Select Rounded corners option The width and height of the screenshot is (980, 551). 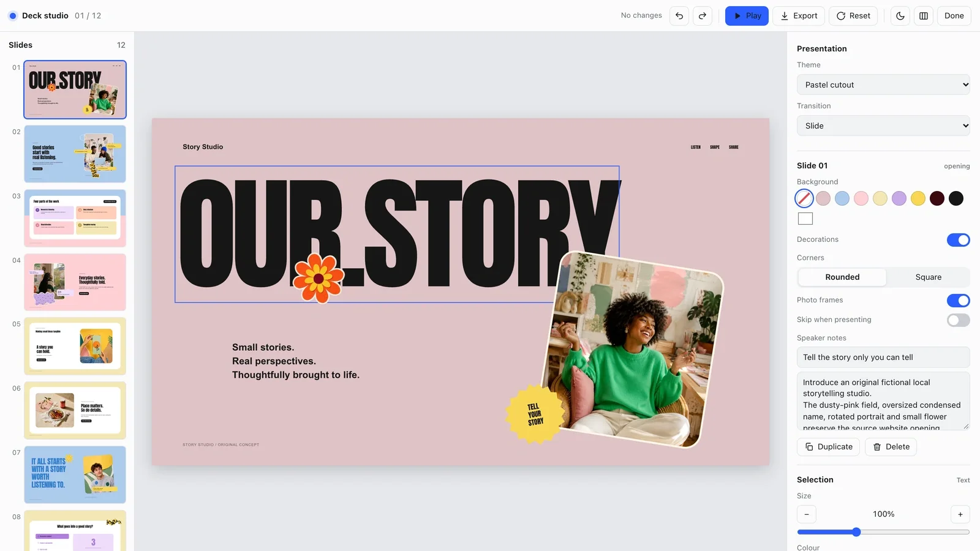coord(842,277)
